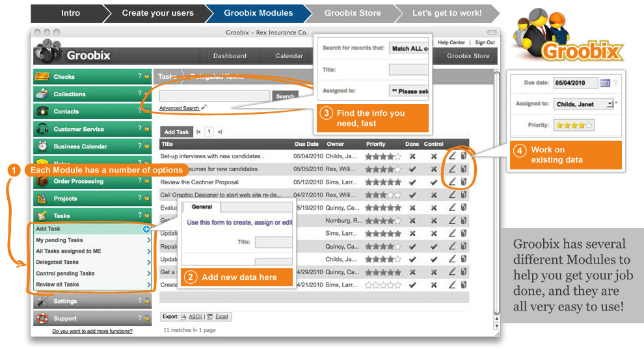
Task: Toggle Control mark for task due 05/04/2010
Action: [434, 156]
